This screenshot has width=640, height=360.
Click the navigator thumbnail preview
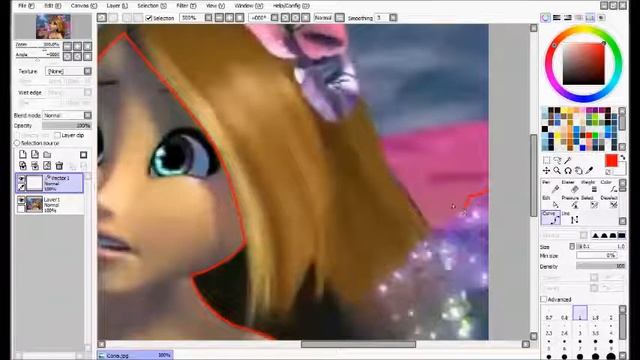tap(53, 26)
